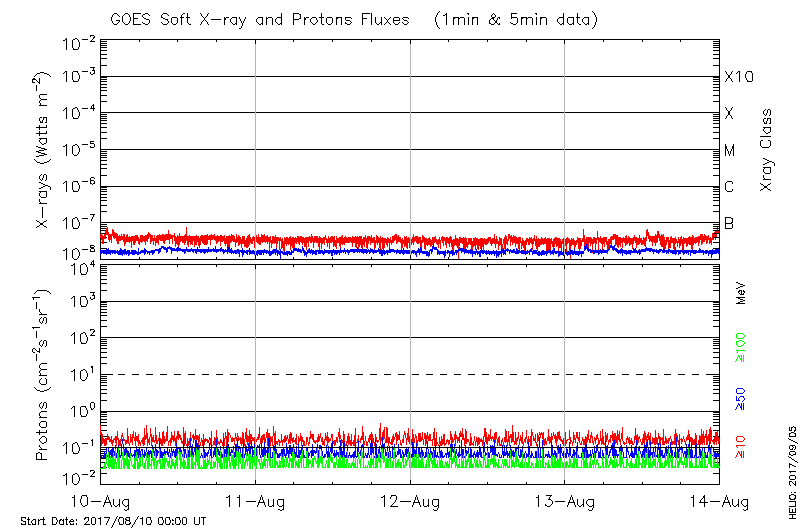800x530 pixels.
Task: Select the B class flare label
Action: [729, 223]
